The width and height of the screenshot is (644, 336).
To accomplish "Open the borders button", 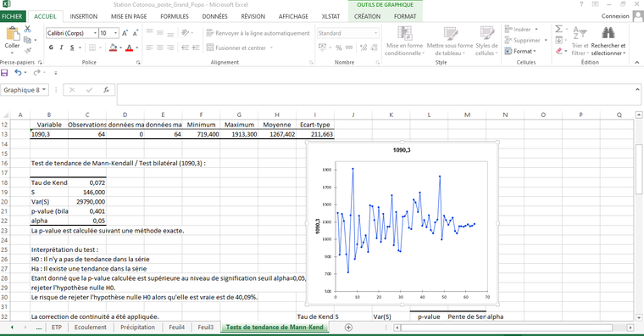I will point(92,48).
